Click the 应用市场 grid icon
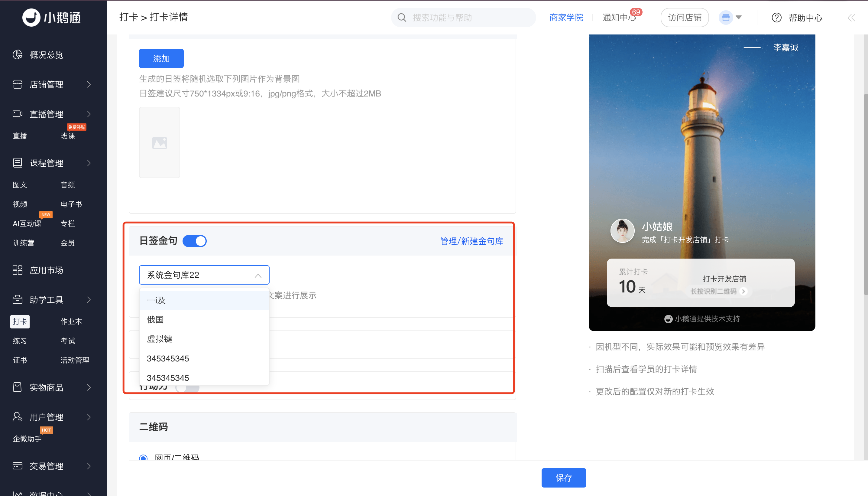868x496 pixels. (x=17, y=270)
